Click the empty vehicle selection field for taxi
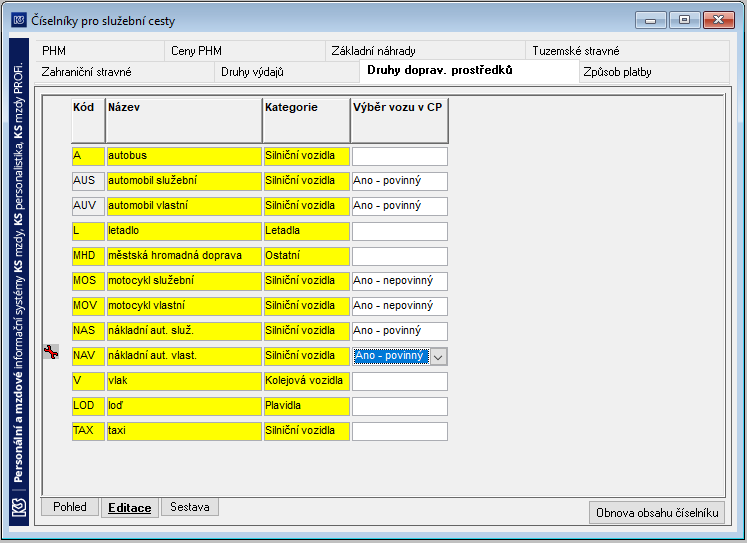Image resolution: width=747 pixels, height=543 pixels. 400,431
